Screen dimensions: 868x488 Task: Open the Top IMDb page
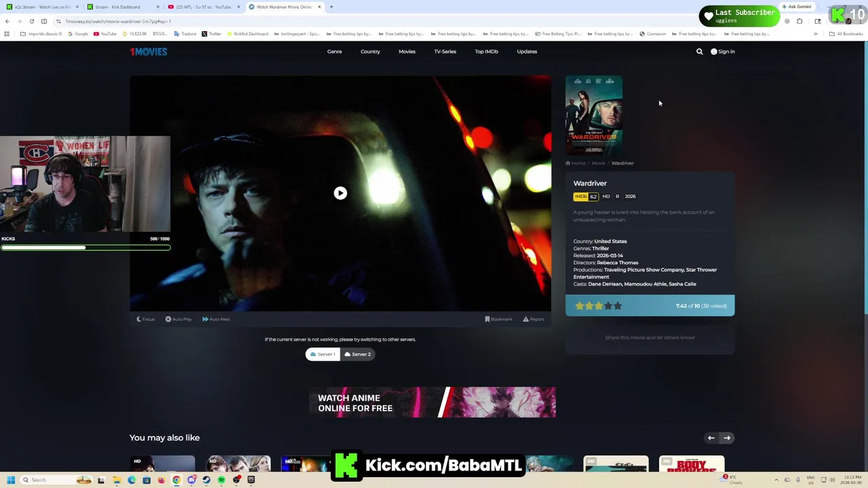coord(486,52)
